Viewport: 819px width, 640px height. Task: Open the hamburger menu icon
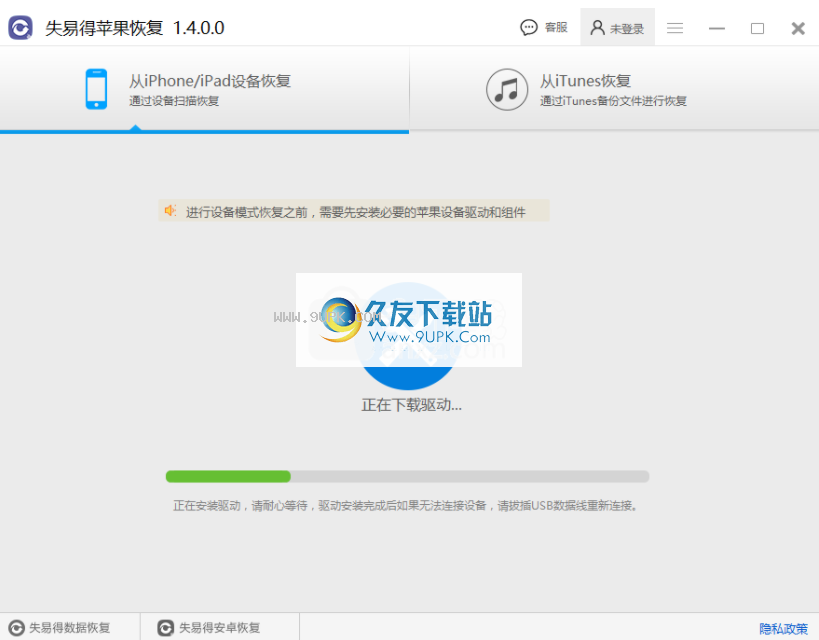675,28
